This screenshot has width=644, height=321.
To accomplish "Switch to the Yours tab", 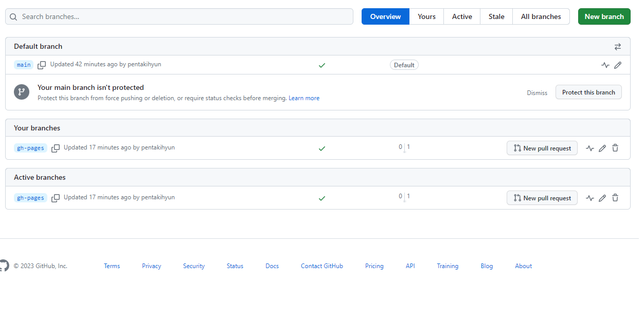I will click(426, 16).
